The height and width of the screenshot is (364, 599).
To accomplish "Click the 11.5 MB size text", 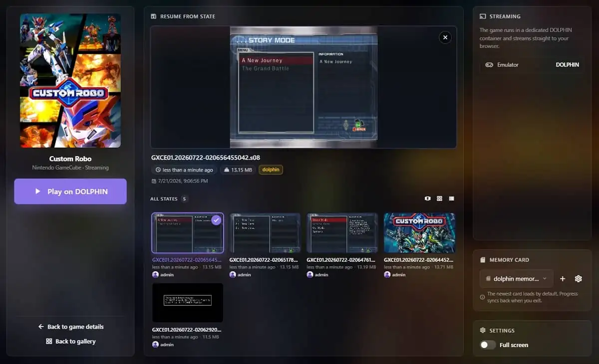I will (x=212, y=337).
